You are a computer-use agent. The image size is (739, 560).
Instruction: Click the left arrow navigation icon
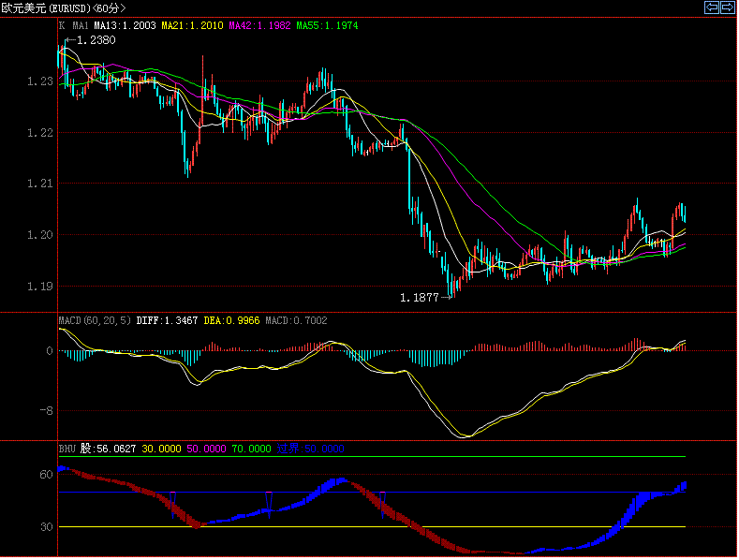pos(711,7)
